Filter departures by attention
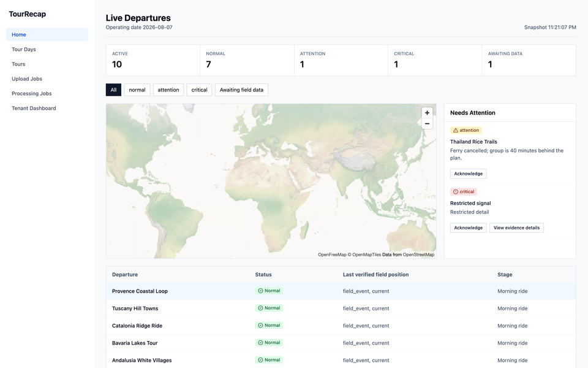Image resolution: width=588 pixels, height=368 pixels. tap(168, 90)
